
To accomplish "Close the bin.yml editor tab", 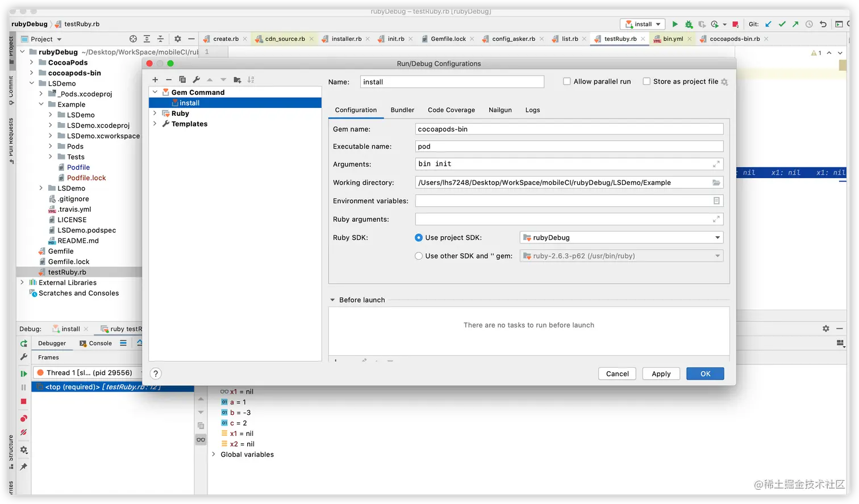I will 690,39.
